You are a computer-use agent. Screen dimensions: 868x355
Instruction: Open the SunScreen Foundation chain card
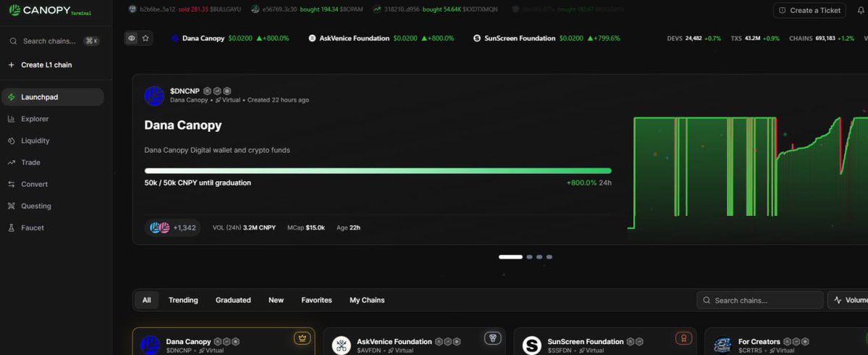click(605, 341)
